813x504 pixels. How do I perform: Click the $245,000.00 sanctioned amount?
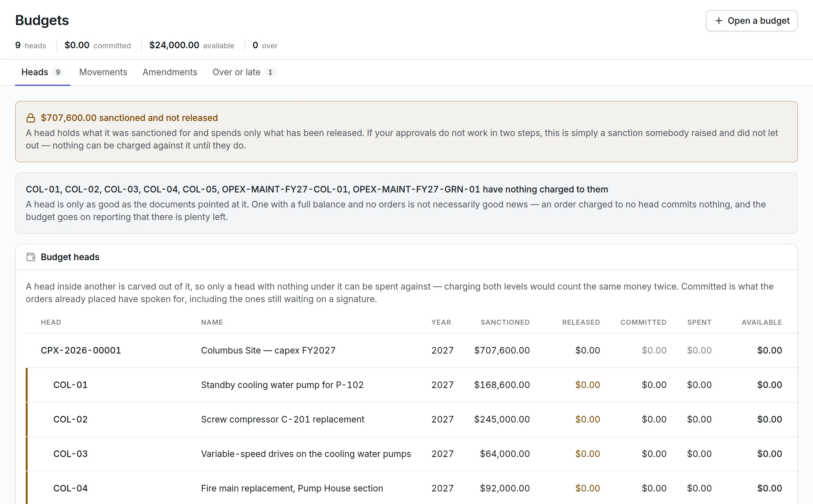click(x=502, y=419)
